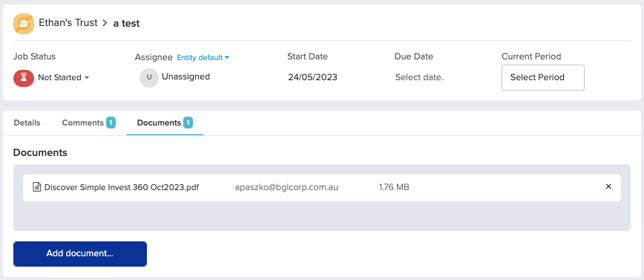Click the Documents section heading

click(40, 152)
